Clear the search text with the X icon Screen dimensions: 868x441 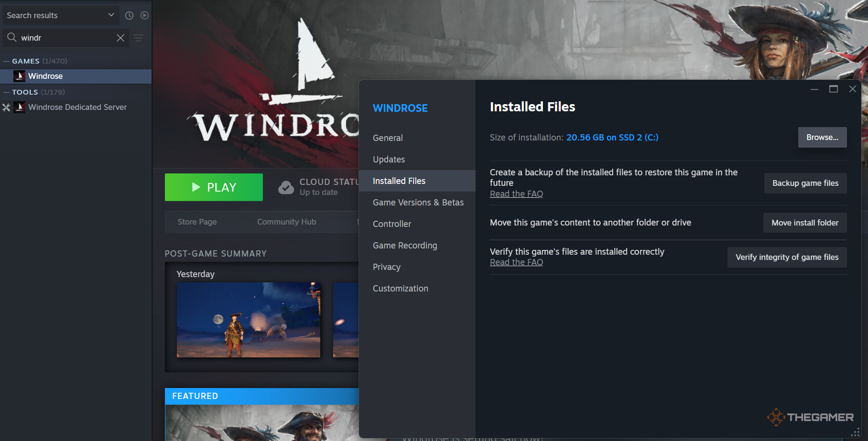click(120, 38)
